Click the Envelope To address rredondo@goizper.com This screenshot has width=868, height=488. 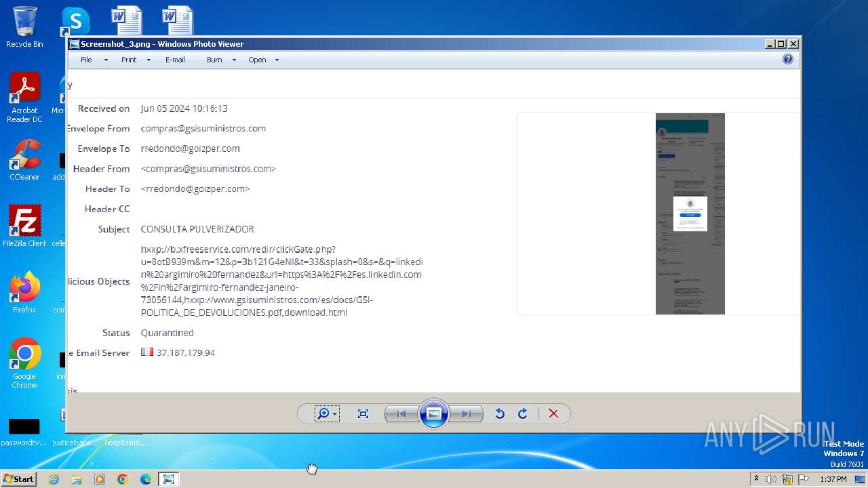point(191,148)
